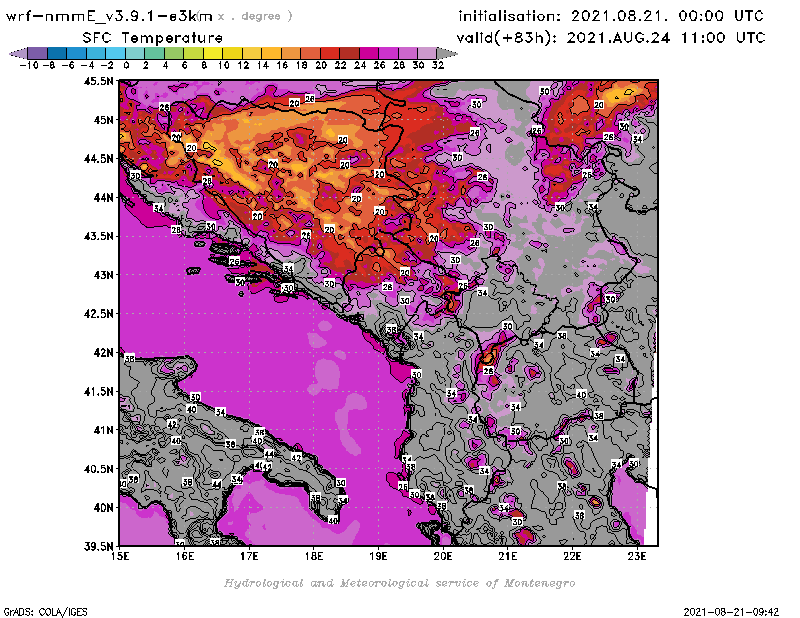Click the colorbar value label -10

tap(28, 65)
